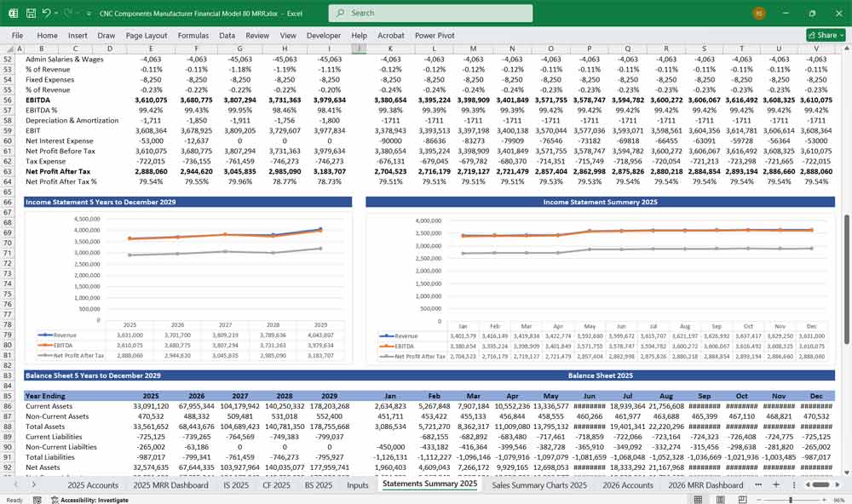Click the EBITDA row label cell
Image resolution: width=852 pixels, height=504 pixels.
pos(38,100)
